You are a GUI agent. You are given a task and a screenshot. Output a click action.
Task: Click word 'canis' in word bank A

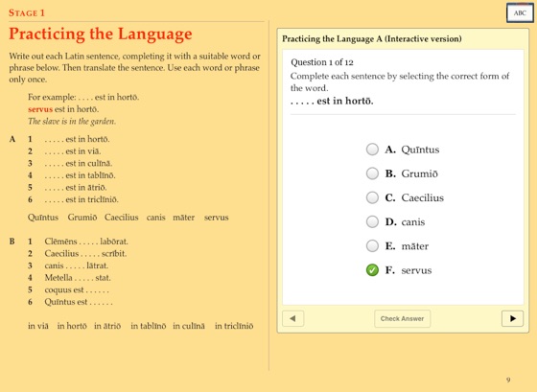(155, 218)
